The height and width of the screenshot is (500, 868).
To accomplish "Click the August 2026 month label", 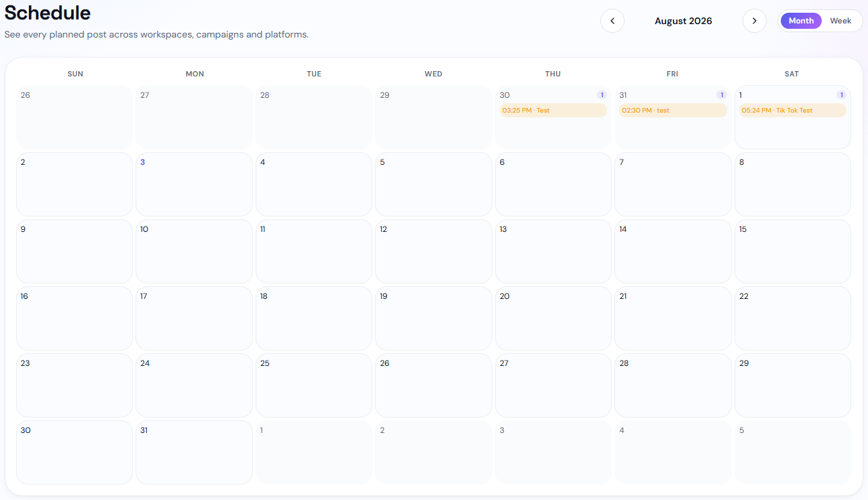I will (684, 21).
